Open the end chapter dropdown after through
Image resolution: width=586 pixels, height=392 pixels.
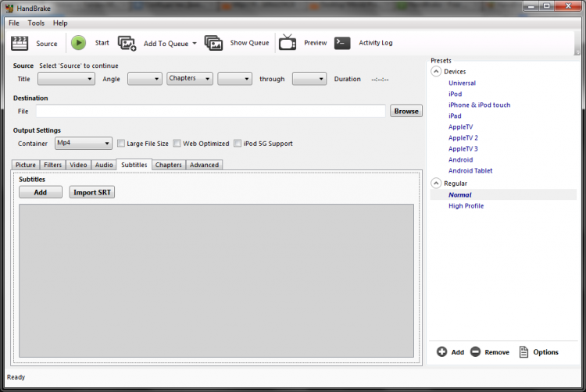click(309, 79)
